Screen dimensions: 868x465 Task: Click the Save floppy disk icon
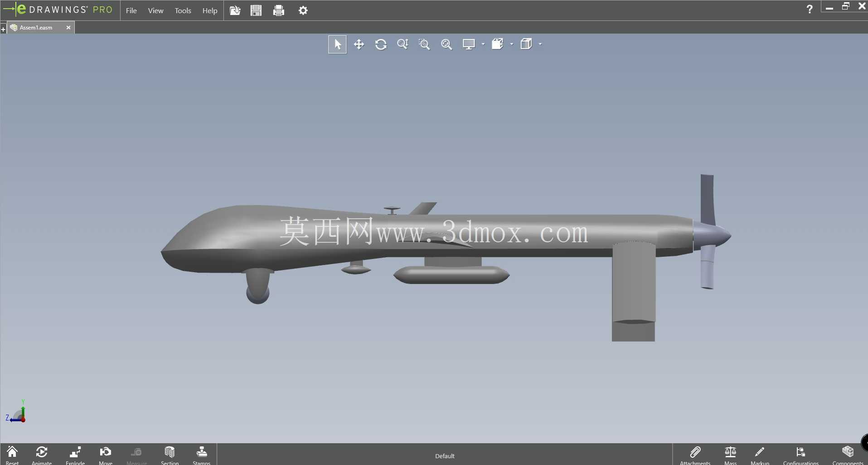[256, 10]
